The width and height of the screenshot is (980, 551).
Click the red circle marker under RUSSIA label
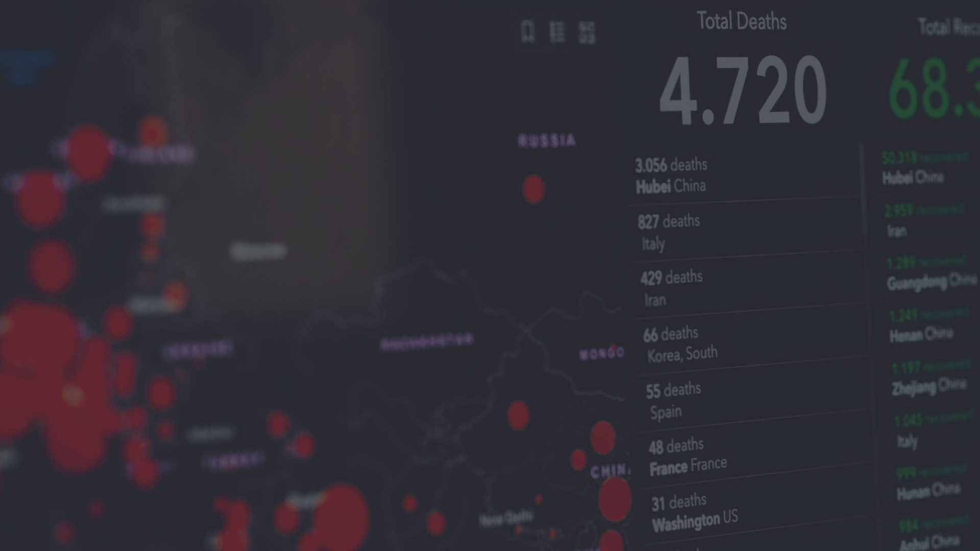coord(533,189)
